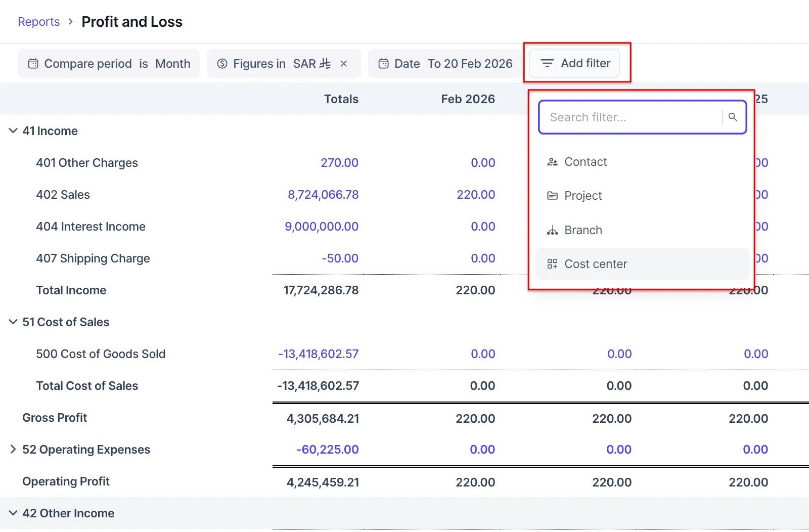Click the currency icon in Figures filter
The width and height of the screenshot is (809, 532).
[x=222, y=64]
